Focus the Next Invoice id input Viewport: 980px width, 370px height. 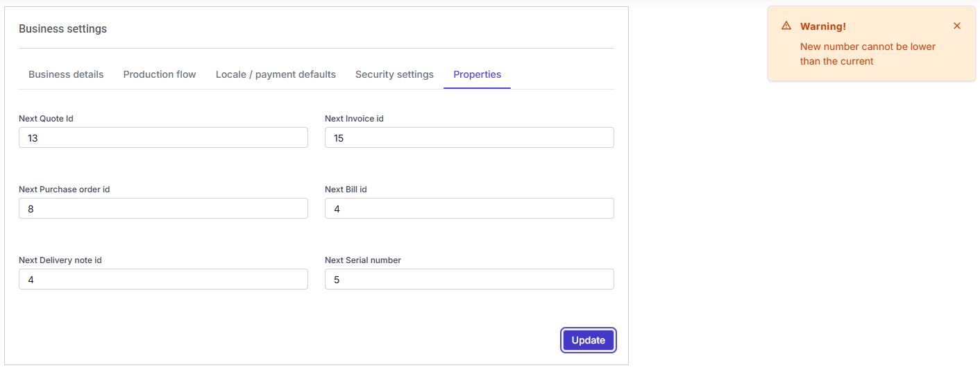(469, 137)
